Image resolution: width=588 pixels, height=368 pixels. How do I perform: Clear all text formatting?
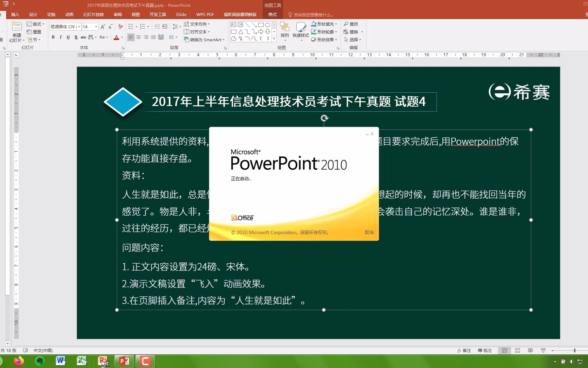point(120,27)
